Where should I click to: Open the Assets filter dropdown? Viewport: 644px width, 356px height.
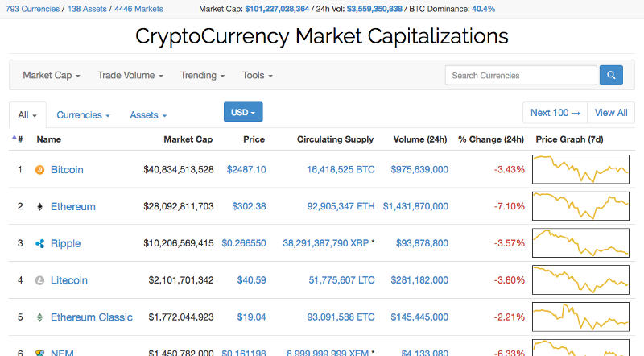click(148, 115)
